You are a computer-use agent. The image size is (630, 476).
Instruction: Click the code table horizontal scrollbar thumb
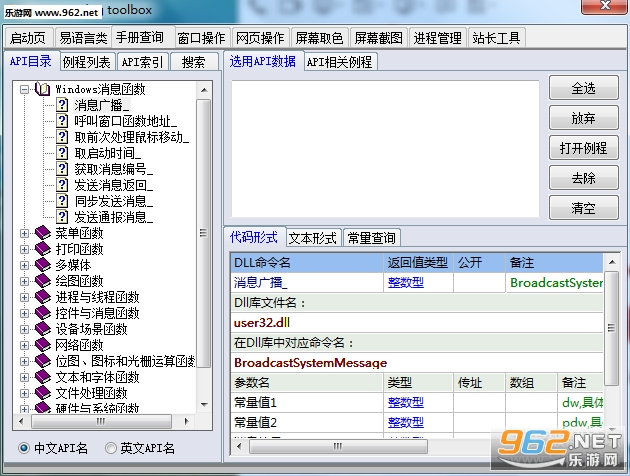(338, 446)
